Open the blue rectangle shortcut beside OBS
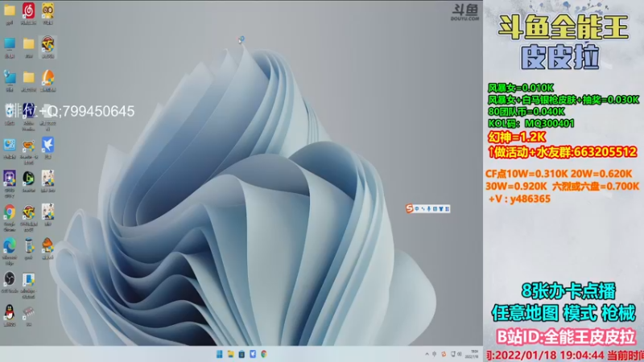The width and height of the screenshot is (644, 362). point(28,284)
